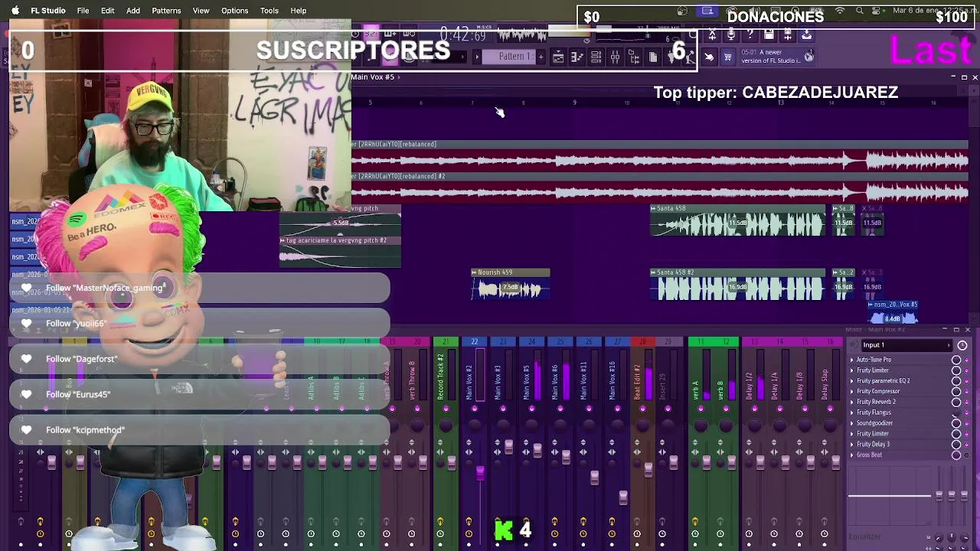The height and width of the screenshot is (551, 980).
Task: Mute the verb B mixer track
Action: [x=725, y=409]
